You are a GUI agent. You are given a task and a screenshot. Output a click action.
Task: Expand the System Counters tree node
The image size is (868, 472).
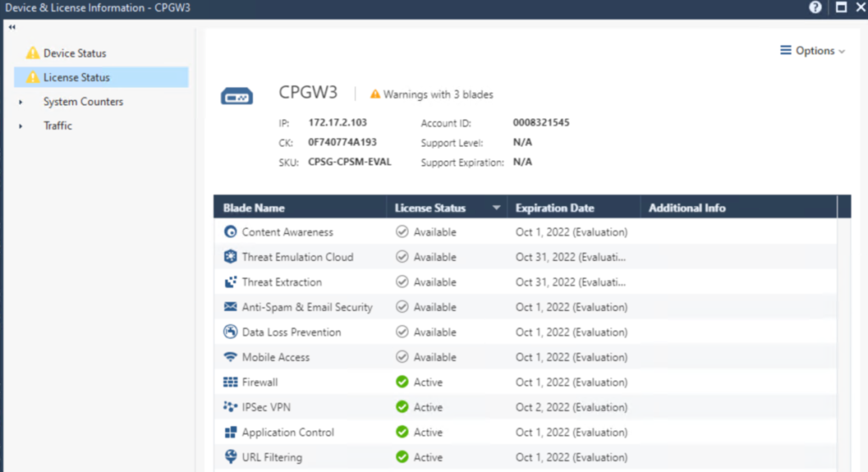click(x=20, y=102)
